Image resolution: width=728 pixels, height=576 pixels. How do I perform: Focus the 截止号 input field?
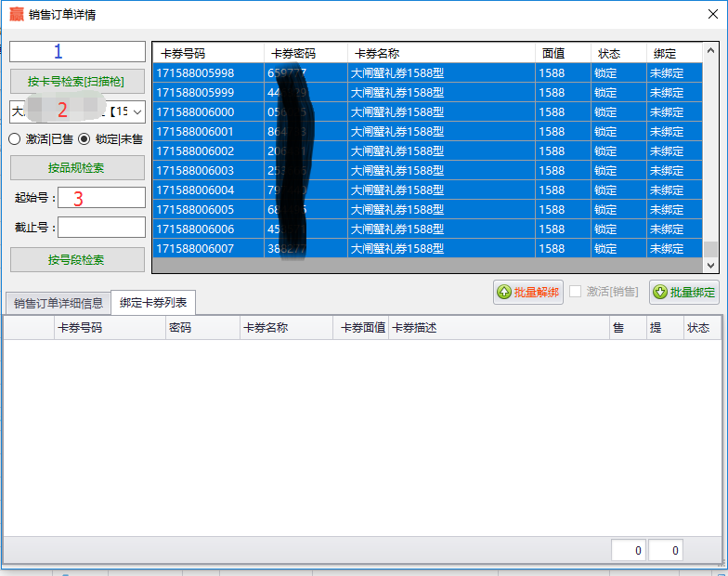tap(102, 227)
